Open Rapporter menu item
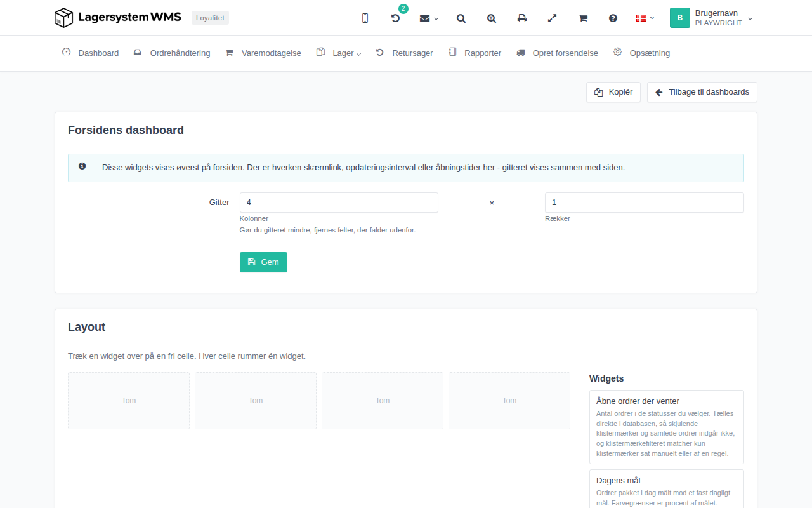The image size is (812, 508). tap(475, 53)
